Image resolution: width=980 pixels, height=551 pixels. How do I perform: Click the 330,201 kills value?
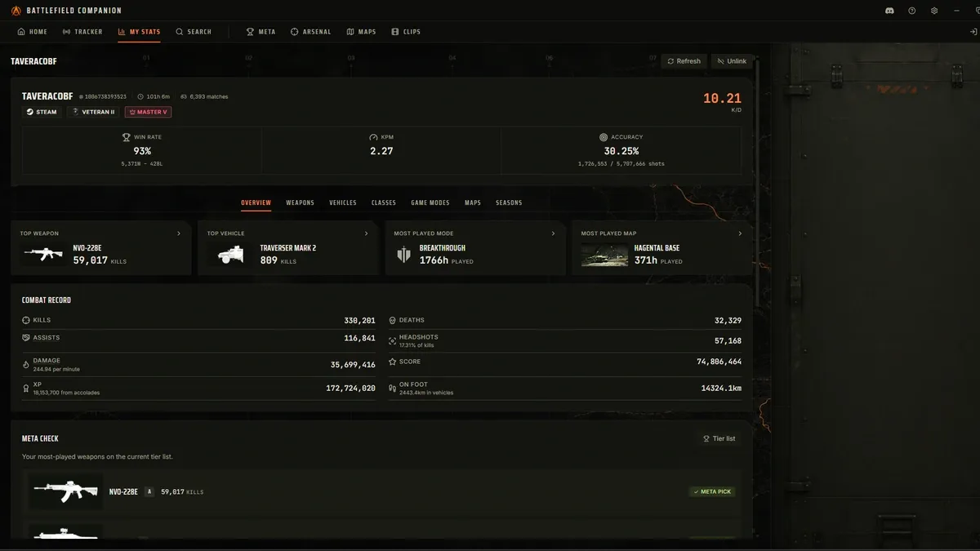[x=359, y=321]
